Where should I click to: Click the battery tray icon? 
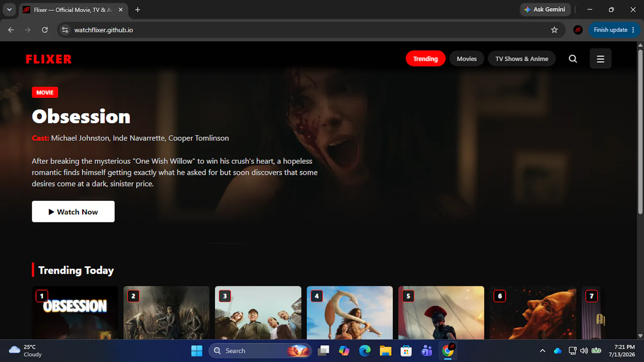click(597, 351)
